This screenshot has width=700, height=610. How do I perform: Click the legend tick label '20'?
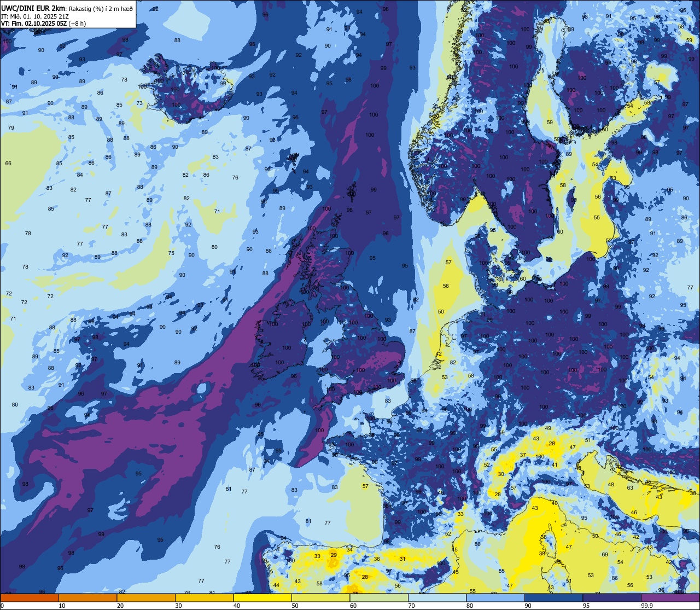pos(120,606)
